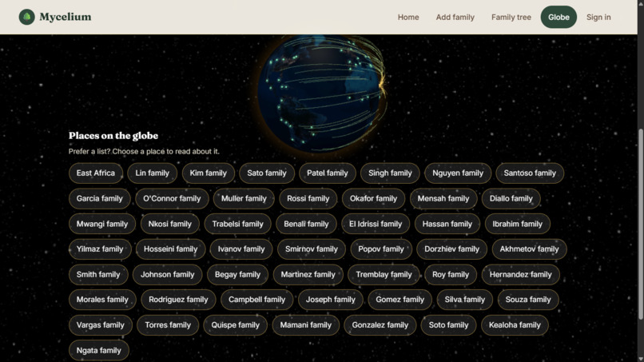Click the Mycelium green logo icon

(x=26, y=17)
